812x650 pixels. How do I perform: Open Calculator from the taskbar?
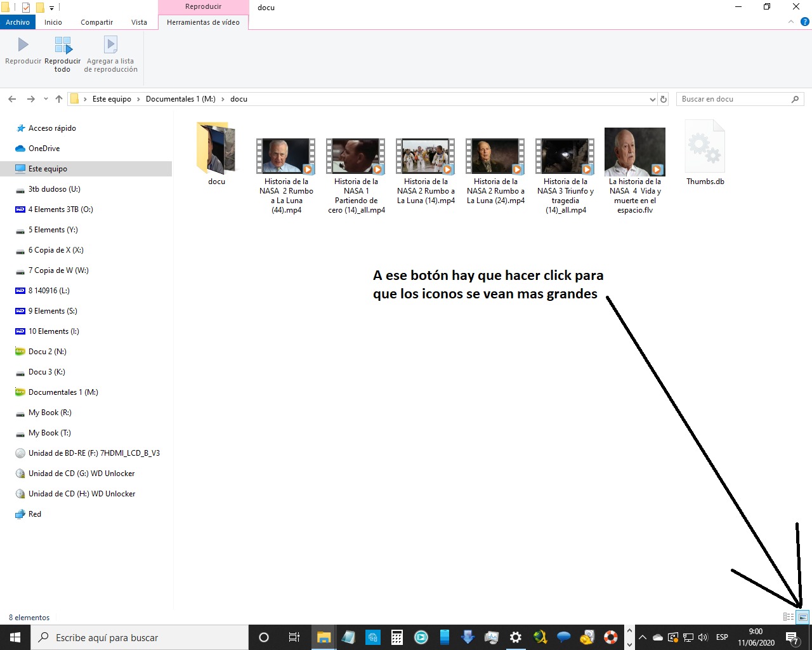point(397,637)
